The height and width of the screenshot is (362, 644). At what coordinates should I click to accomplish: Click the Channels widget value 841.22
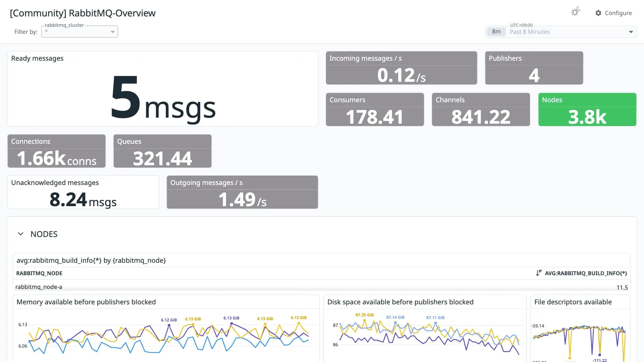481,117
